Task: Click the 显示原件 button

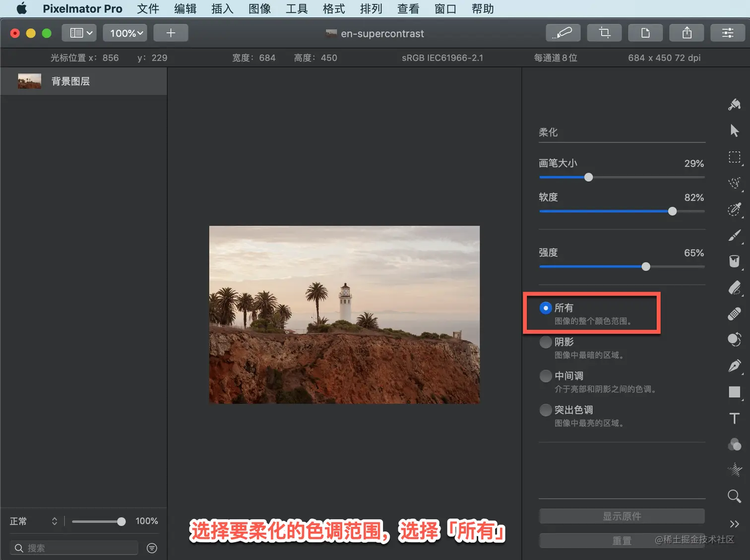Action: click(x=622, y=516)
